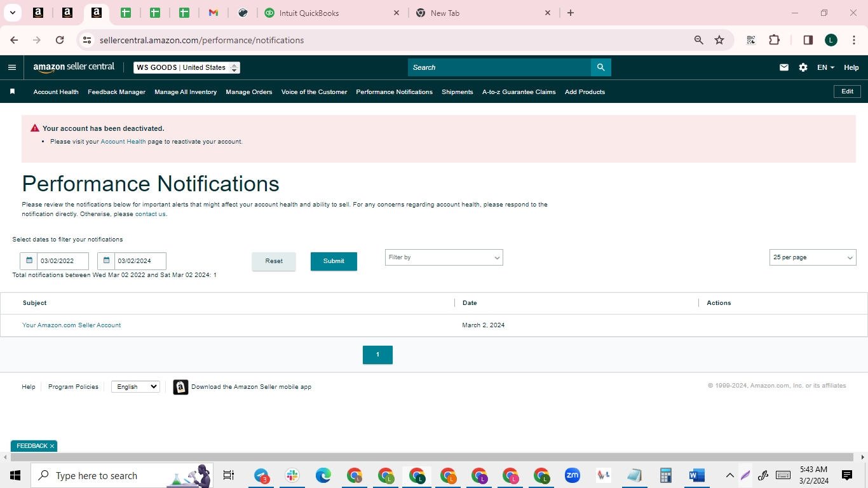
Task: Open the QR code extension icon
Action: coord(751,40)
